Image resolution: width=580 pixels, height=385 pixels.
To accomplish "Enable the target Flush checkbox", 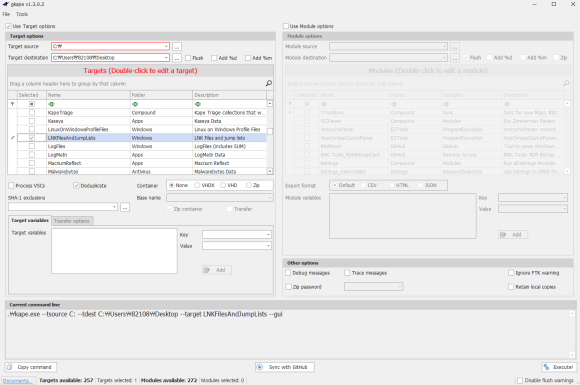I will pos(188,58).
